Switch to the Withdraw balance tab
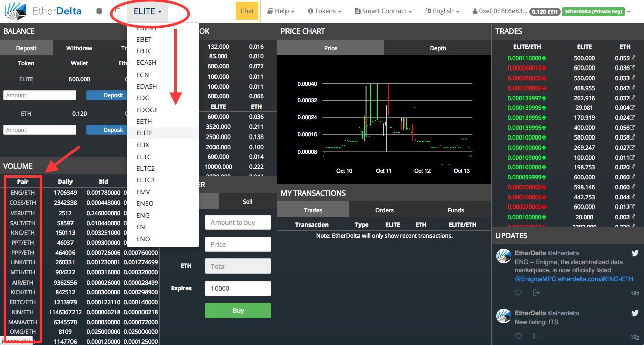 pos(79,48)
